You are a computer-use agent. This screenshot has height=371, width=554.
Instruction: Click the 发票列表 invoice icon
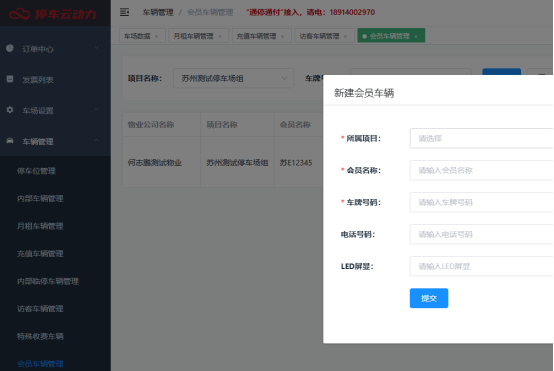click(10, 79)
